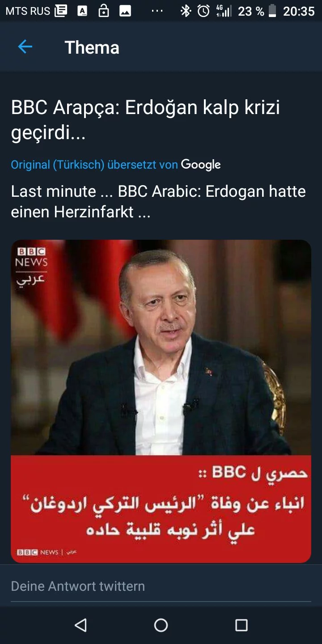The height and width of the screenshot is (644, 322).
Task: Tap the blue back arrow
Action: point(25,47)
